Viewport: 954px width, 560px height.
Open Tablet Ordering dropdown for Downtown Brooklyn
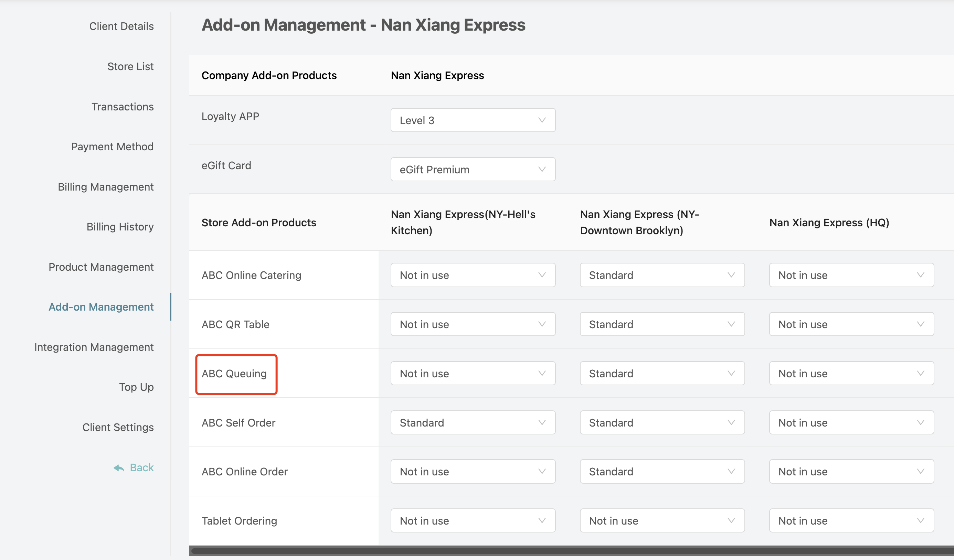662,521
